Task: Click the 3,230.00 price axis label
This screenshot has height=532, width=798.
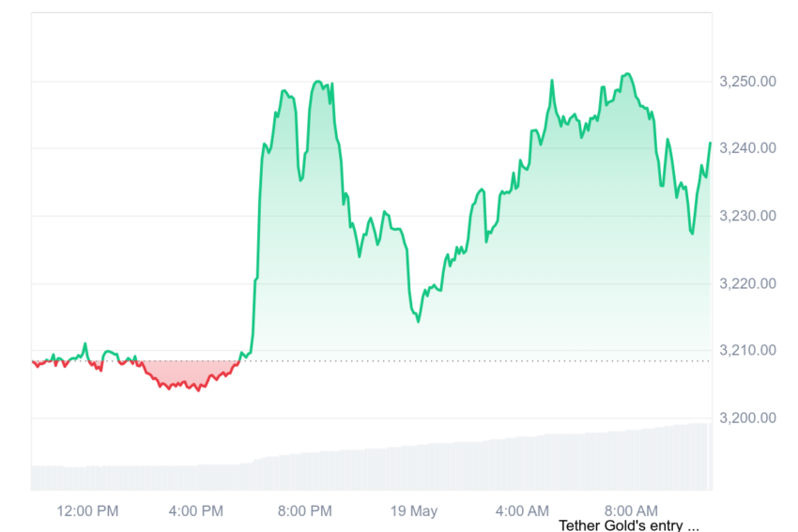Action: point(747,216)
